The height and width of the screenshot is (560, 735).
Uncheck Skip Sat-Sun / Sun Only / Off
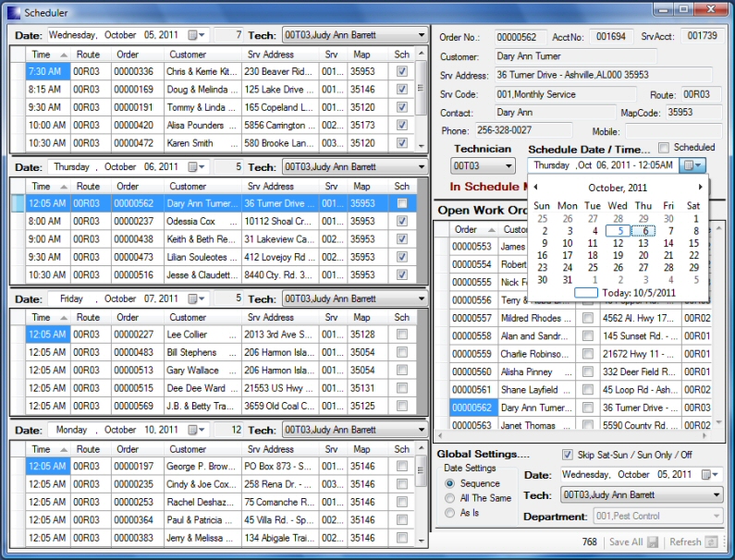[x=568, y=456]
